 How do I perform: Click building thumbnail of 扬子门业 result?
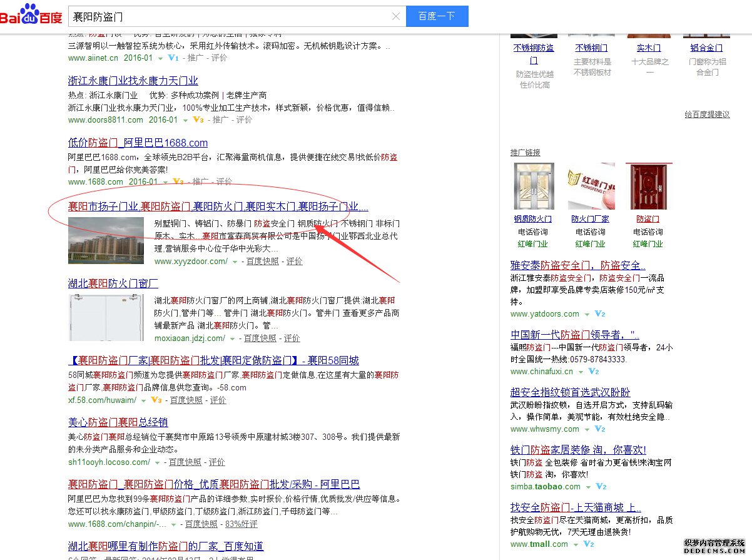coord(106,240)
